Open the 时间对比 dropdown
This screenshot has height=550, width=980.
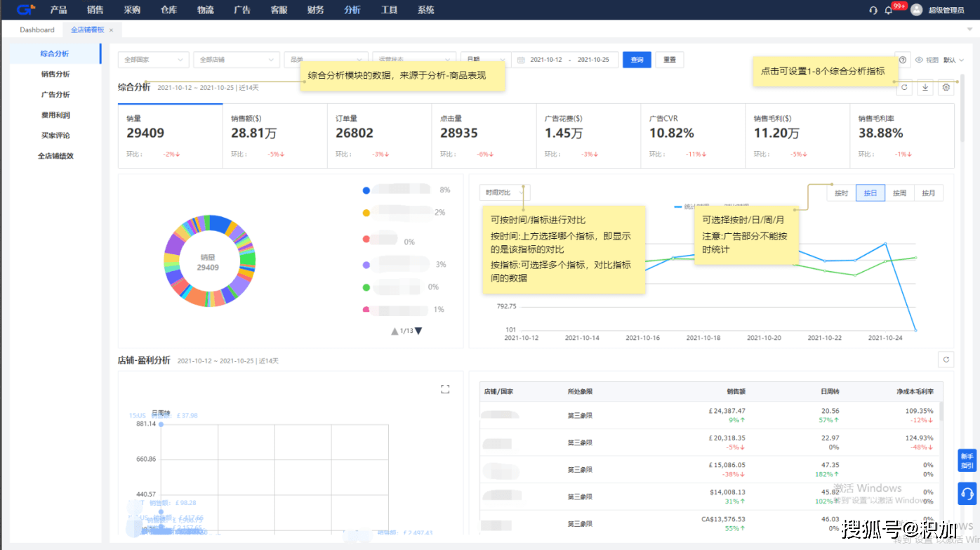point(505,192)
